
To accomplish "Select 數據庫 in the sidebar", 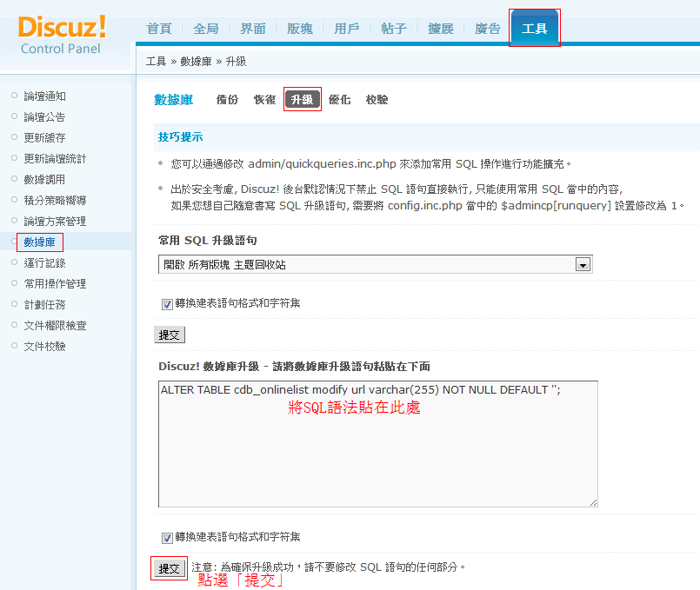I will (x=40, y=242).
